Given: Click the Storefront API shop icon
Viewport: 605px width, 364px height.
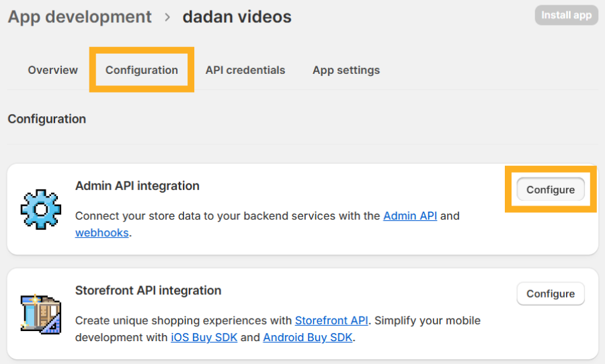Looking at the screenshot, I should click(x=40, y=314).
